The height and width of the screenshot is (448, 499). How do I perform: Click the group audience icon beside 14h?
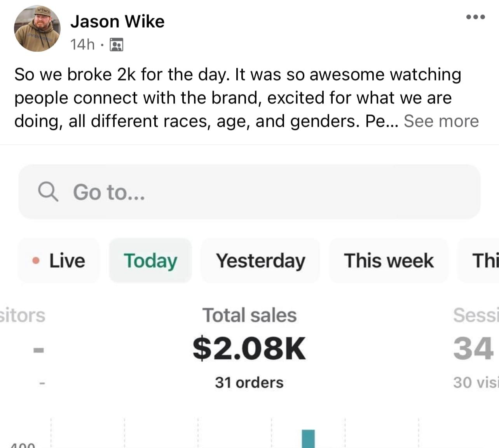(116, 45)
